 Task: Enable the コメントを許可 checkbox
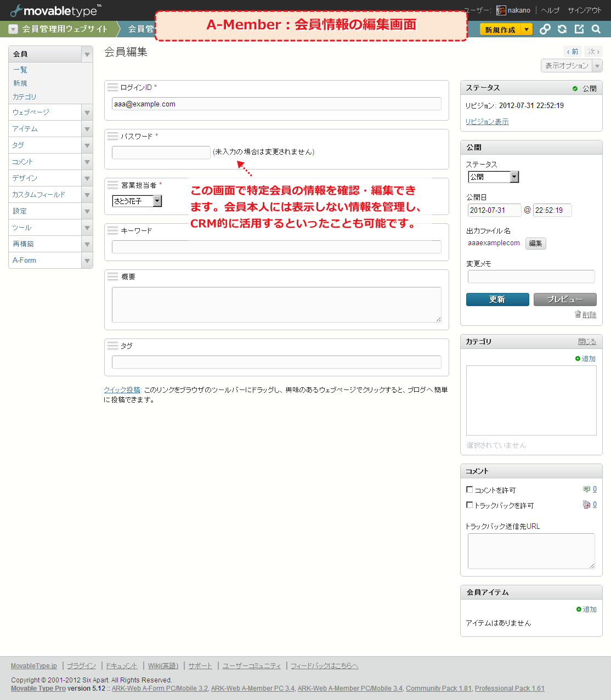click(x=469, y=490)
